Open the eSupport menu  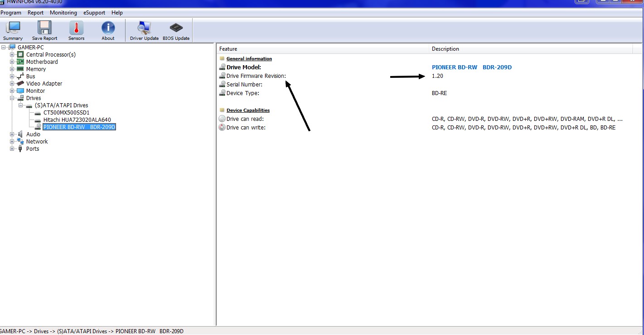pyautogui.click(x=94, y=13)
